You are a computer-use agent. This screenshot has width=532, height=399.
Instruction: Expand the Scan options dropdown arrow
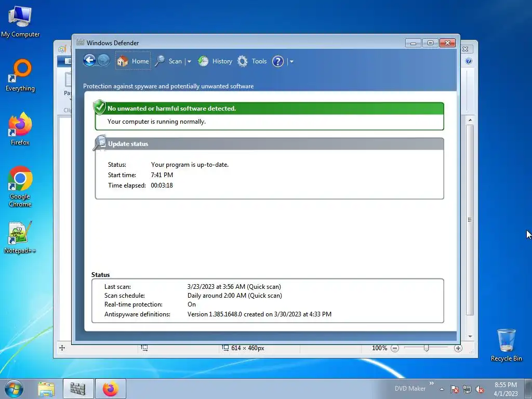click(x=189, y=61)
